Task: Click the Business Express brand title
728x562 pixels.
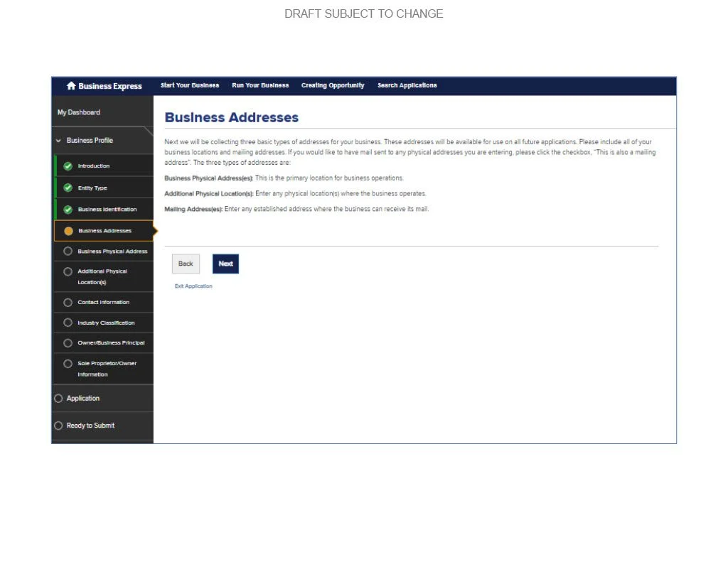Action: point(110,86)
